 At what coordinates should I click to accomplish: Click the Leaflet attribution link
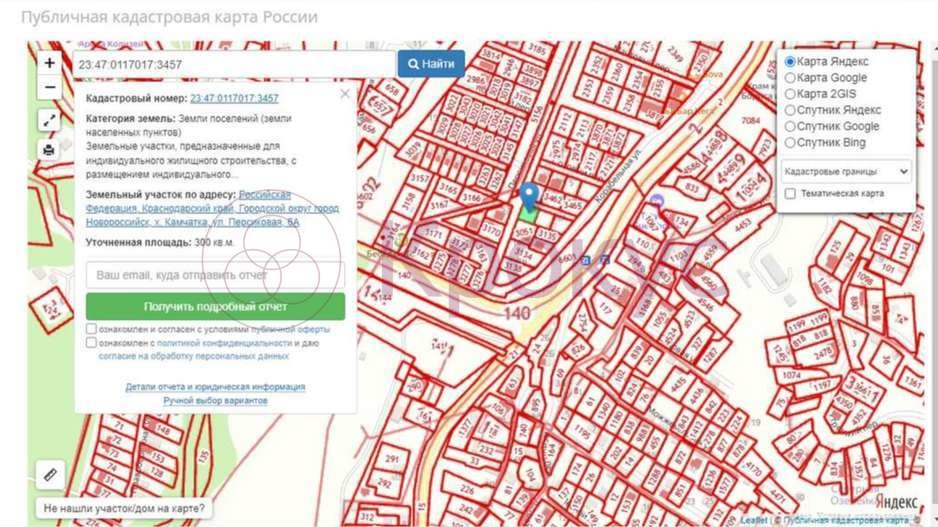coord(754,520)
